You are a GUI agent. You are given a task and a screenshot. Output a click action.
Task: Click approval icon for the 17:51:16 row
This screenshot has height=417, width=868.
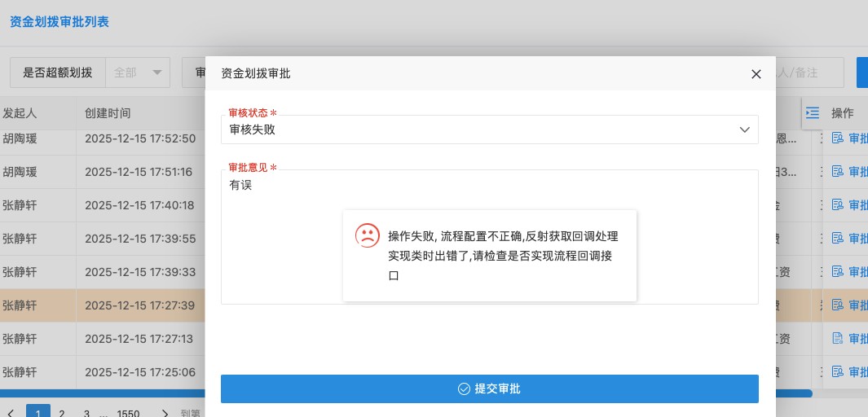[838, 172]
